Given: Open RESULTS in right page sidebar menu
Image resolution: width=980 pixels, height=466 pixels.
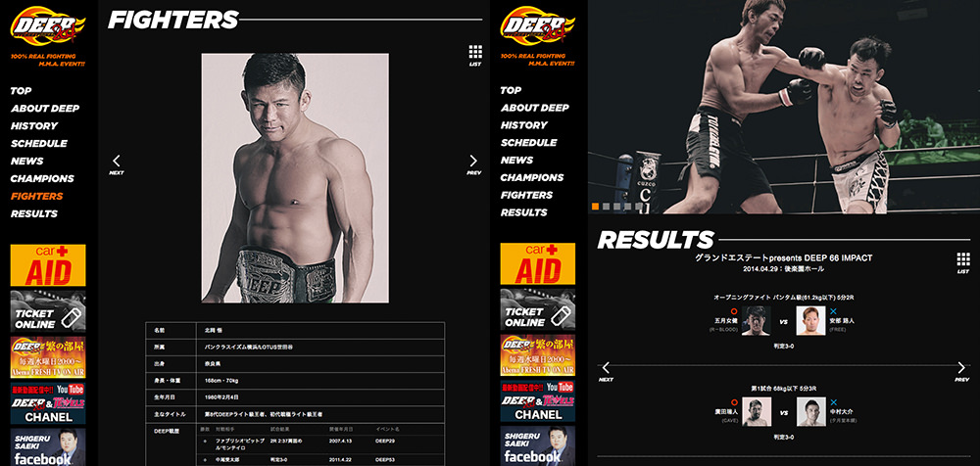Looking at the screenshot, I should click(523, 212).
